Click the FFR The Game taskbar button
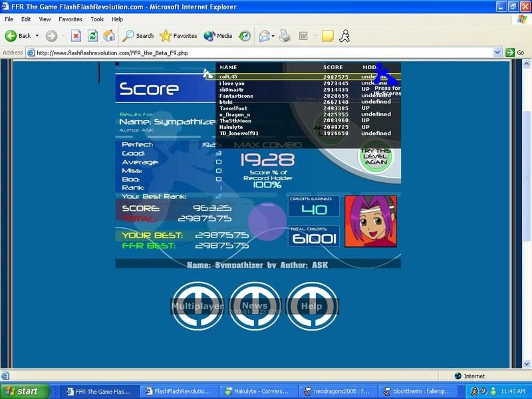This screenshot has width=532, height=399. pyautogui.click(x=99, y=392)
